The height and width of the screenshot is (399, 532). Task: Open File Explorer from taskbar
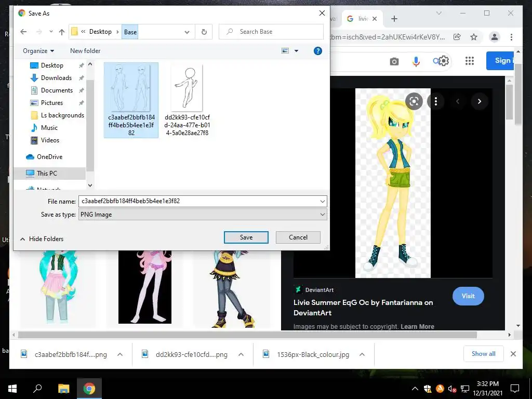point(63,389)
